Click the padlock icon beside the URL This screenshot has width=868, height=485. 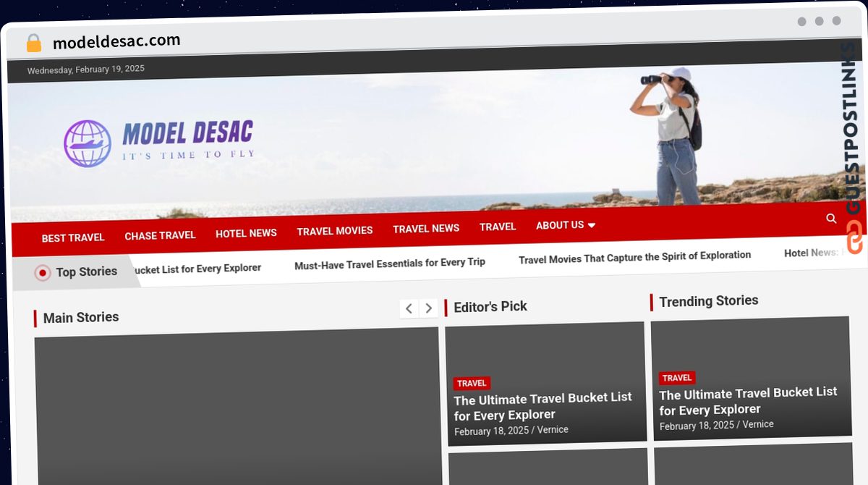(x=33, y=43)
